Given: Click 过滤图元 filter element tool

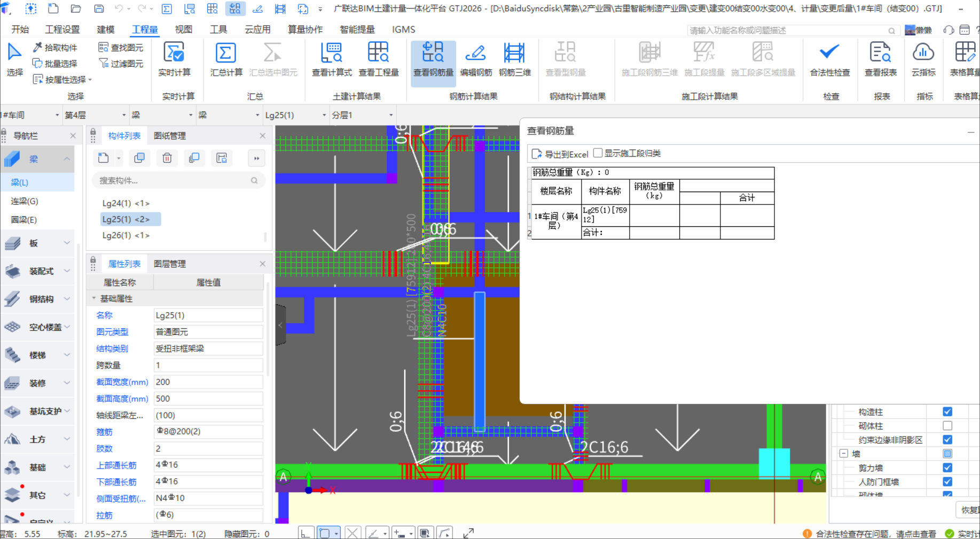Looking at the screenshot, I should pyautogui.click(x=121, y=64).
